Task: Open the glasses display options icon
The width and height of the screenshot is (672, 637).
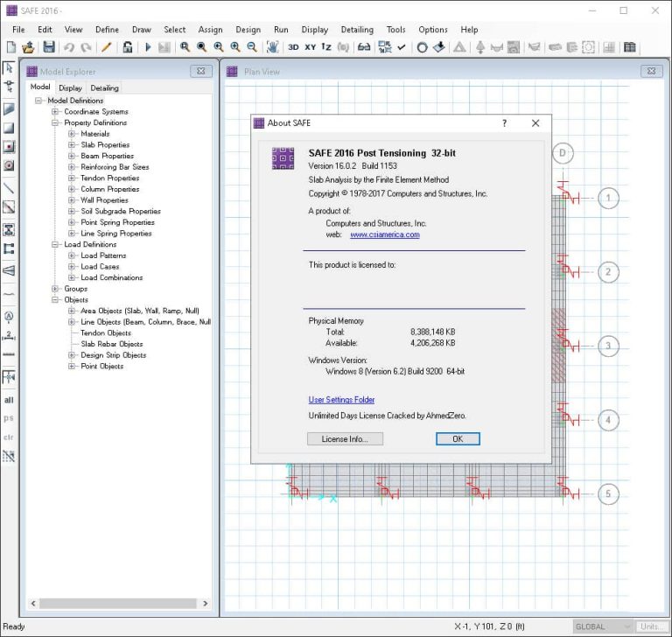Action: tap(364, 47)
